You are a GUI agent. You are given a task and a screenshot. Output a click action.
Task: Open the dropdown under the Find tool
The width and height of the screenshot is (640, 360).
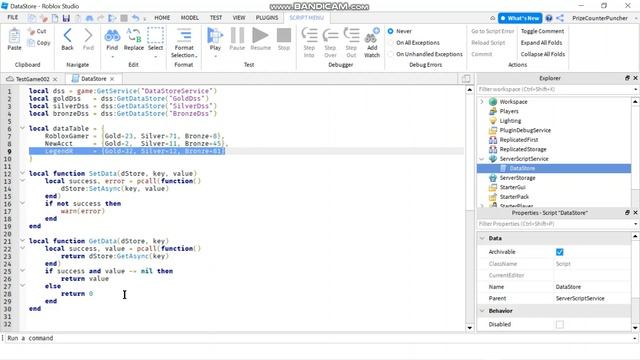click(x=112, y=56)
